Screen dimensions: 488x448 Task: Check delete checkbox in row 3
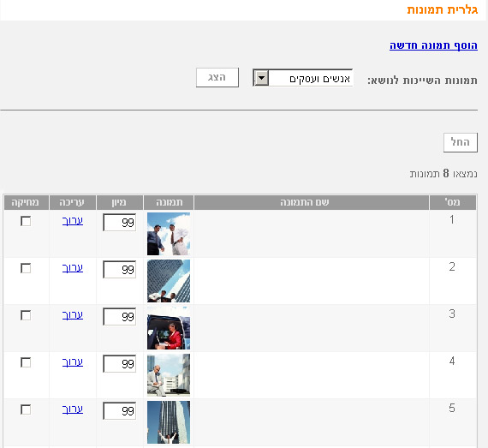coord(26,315)
